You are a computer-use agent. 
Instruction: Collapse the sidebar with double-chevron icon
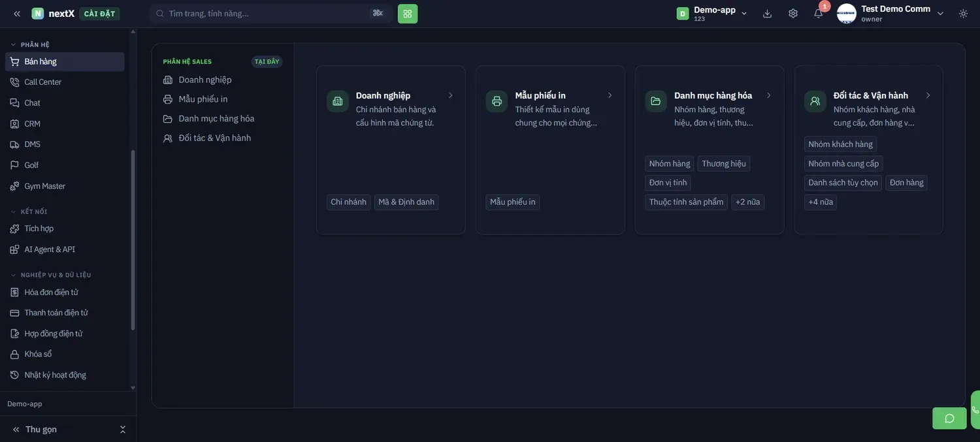[17, 14]
